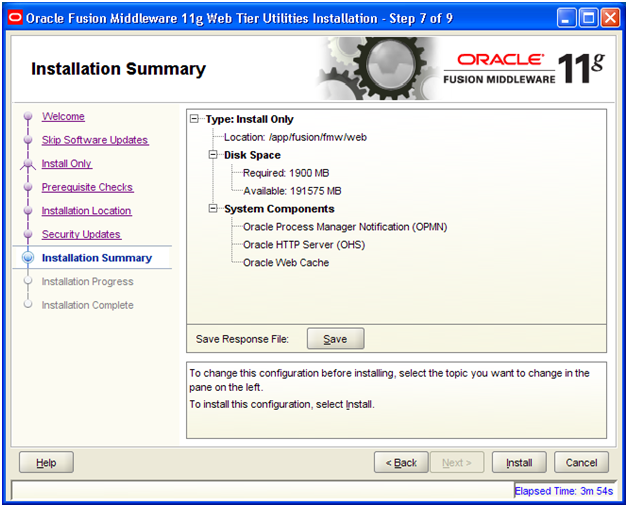Open the Help button
This screenshot has height=507, width=628.
point(46,463)
